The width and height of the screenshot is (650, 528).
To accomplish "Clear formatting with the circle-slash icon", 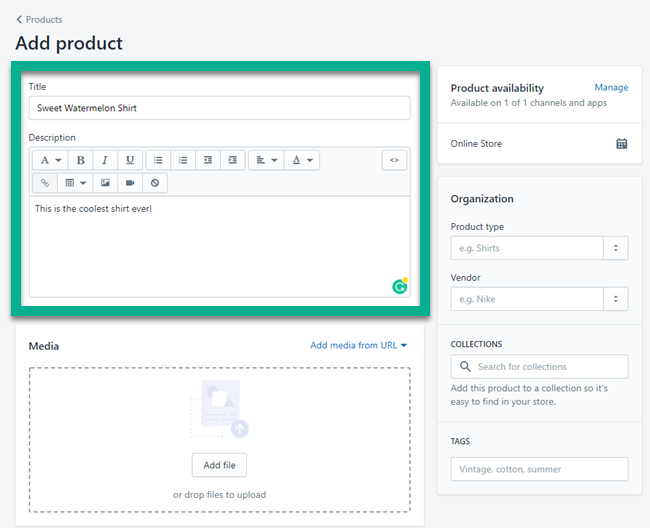I will click(x=154, y=183).
